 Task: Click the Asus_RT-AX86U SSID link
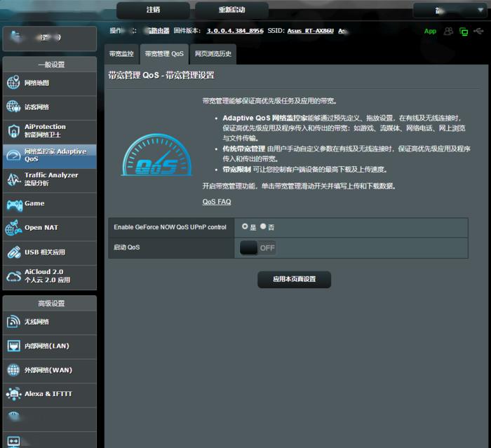(x=310, y=31)
